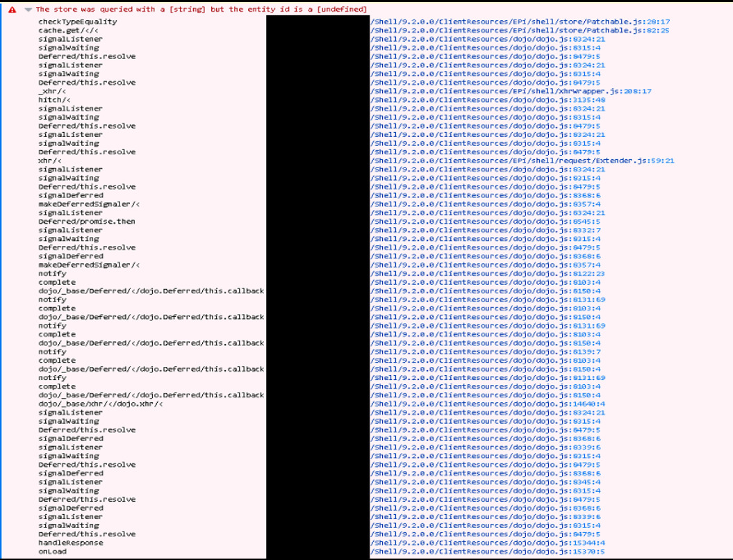Open the dojo.js:8545:5 source link
The image size is (733, 560).
[486, 222]
